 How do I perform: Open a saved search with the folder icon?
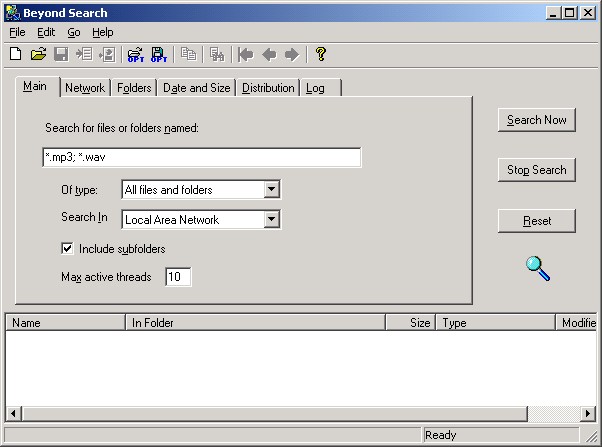pos(38,54)
